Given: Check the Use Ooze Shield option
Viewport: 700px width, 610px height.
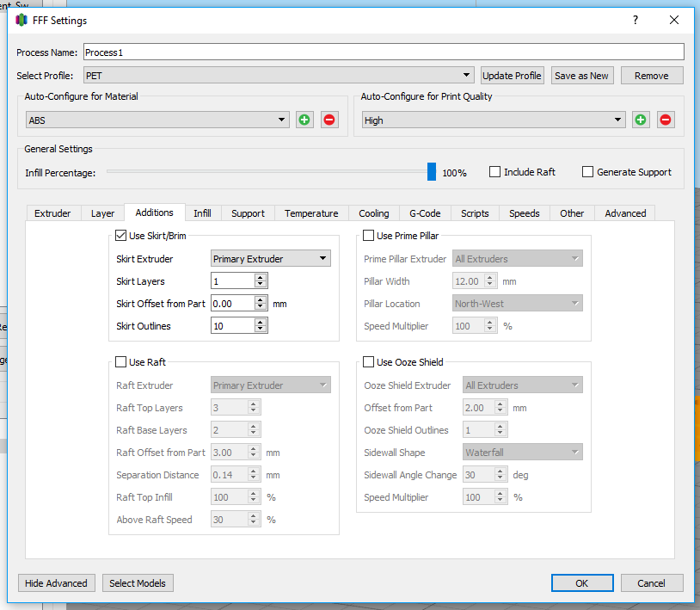Looking at the screenshot, I should [368, 361].
